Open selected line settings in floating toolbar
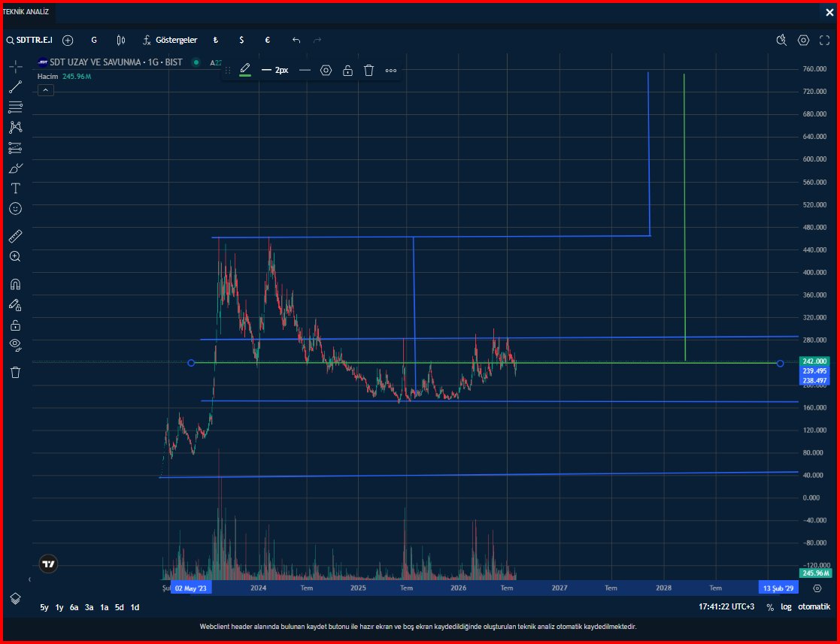 coord(326,70)
